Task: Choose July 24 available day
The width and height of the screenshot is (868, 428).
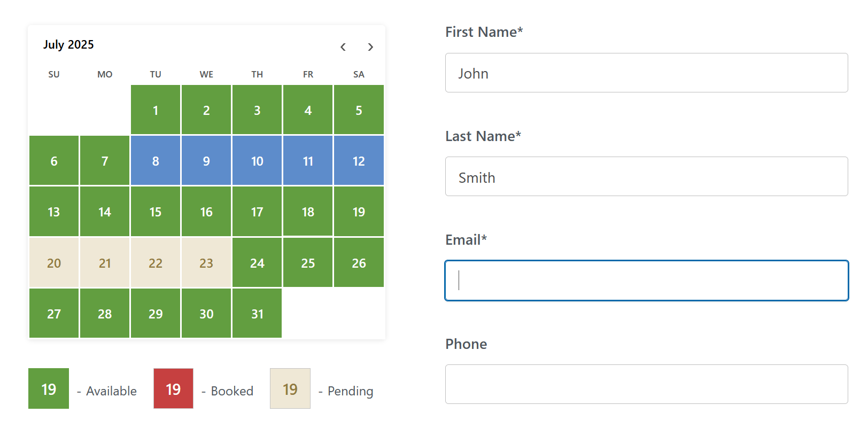Action: pos(257,263)
